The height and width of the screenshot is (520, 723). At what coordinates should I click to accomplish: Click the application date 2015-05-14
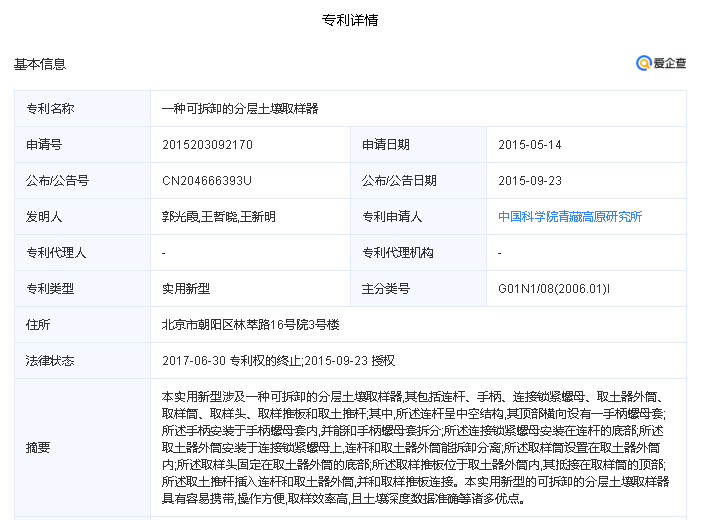[530, 145]
